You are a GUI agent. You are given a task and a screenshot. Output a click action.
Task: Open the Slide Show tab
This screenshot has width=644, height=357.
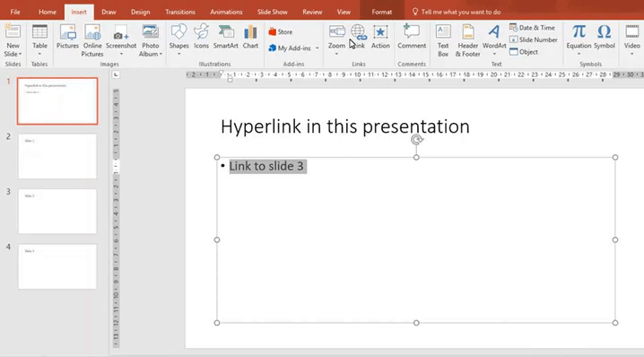273,12
